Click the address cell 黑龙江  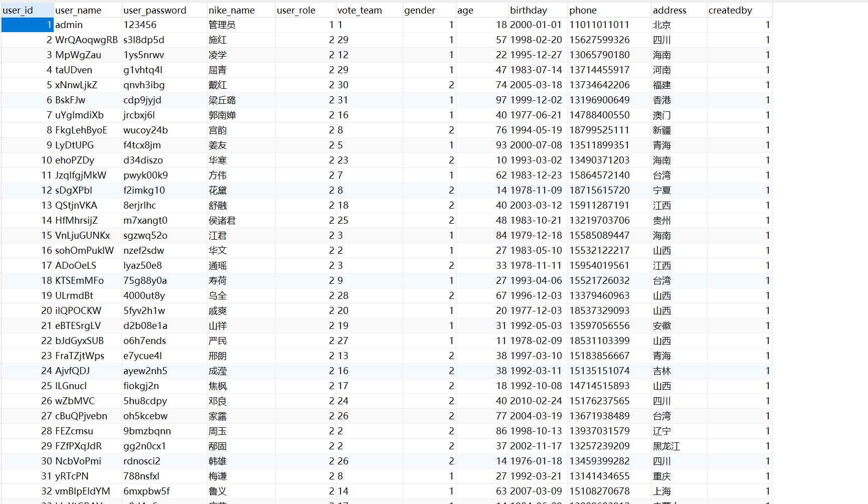pos(679,446)
